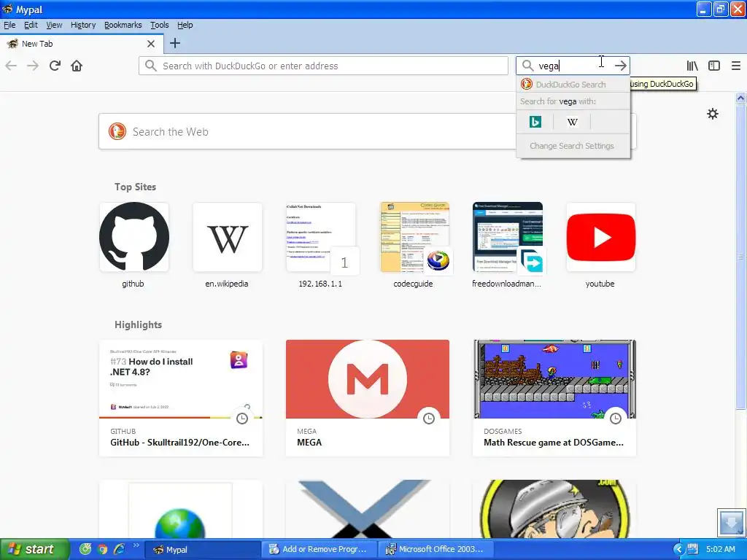747x560 pixels.
Task: Close the New Tab tab
Action: [x=151, y=44]
